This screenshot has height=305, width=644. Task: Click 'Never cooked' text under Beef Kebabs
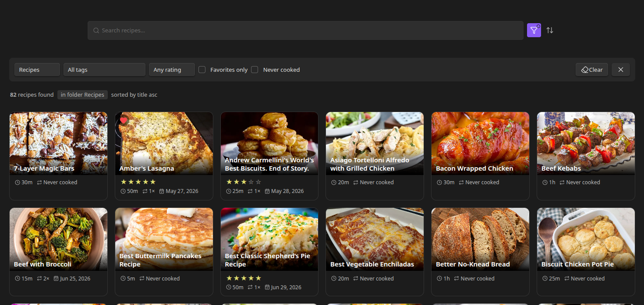coord(583,182)
